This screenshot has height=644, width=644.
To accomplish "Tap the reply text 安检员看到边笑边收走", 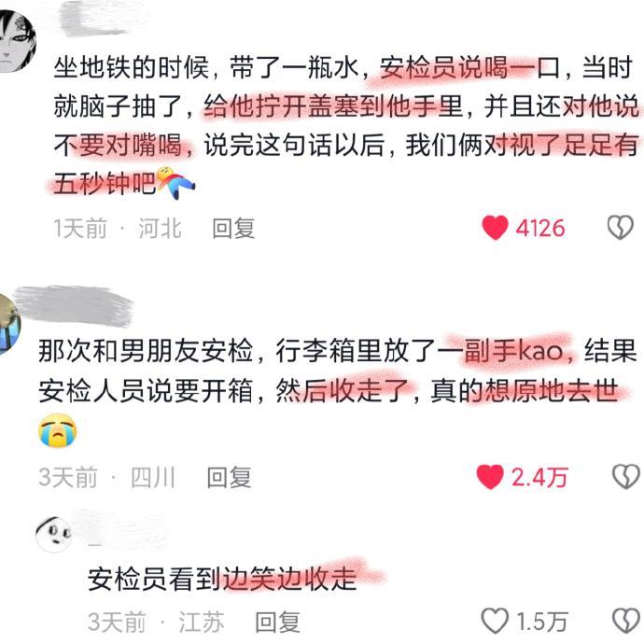I will click(x=222, y=579).
